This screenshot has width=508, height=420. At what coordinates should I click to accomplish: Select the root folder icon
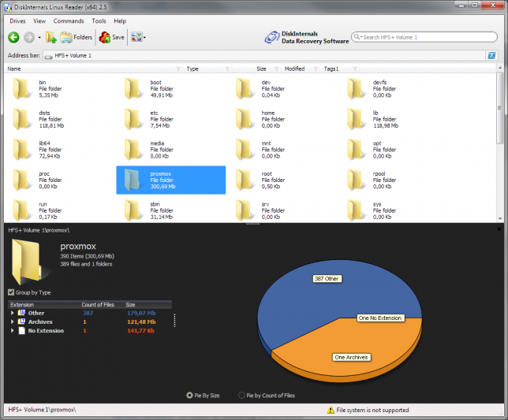pos(245,180)
